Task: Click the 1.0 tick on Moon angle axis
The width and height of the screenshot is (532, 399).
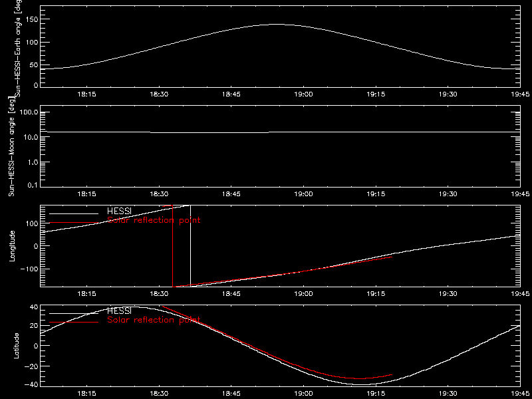Action: pos(33,162)
